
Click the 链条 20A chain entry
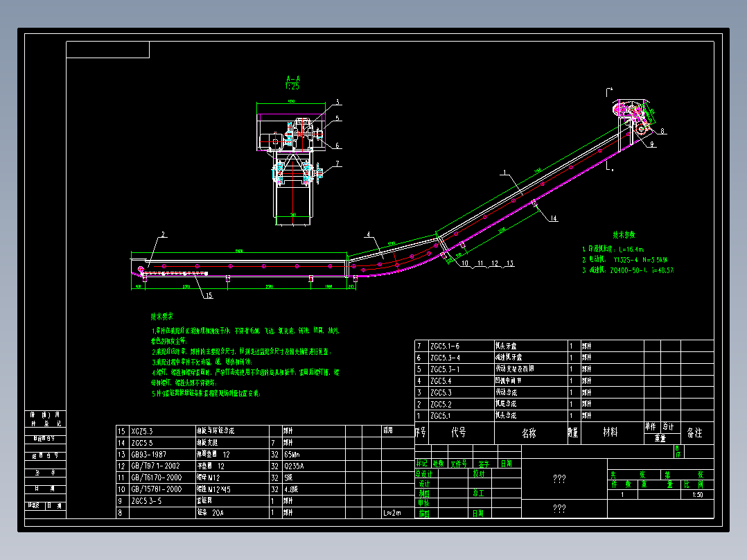[x=210, y=513]
